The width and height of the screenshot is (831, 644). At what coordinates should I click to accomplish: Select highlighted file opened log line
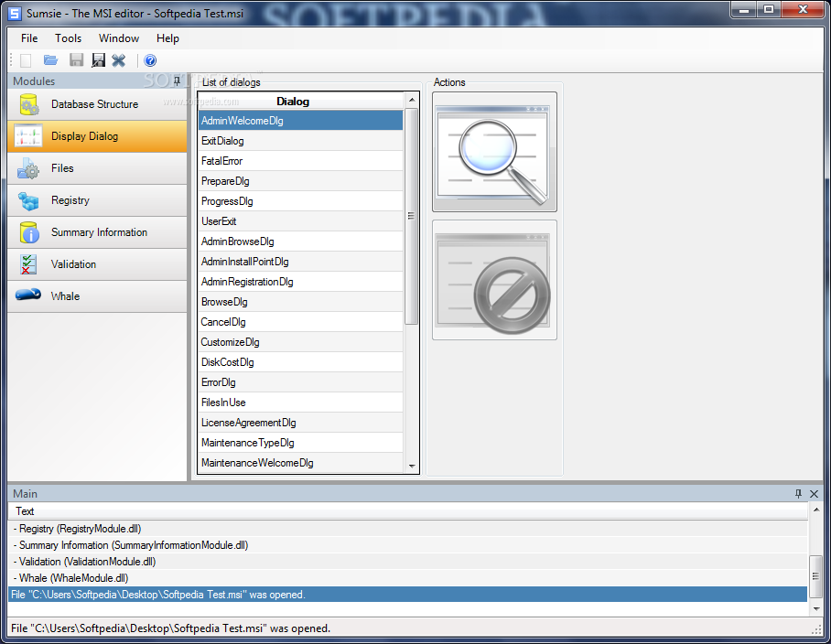[x=408, y=595]
